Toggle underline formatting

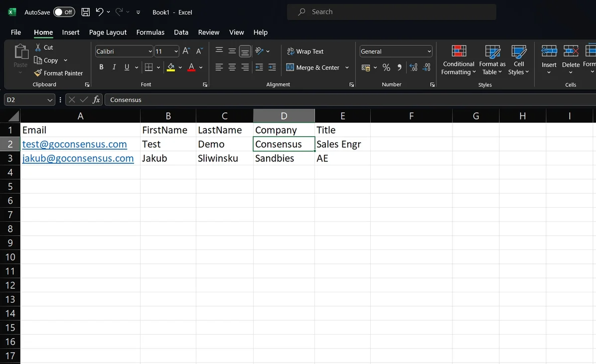127,67
